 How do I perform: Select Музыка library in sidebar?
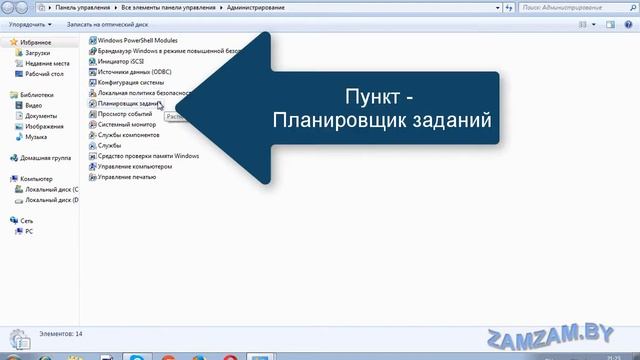pyautogui.click(x=36, y=137)
